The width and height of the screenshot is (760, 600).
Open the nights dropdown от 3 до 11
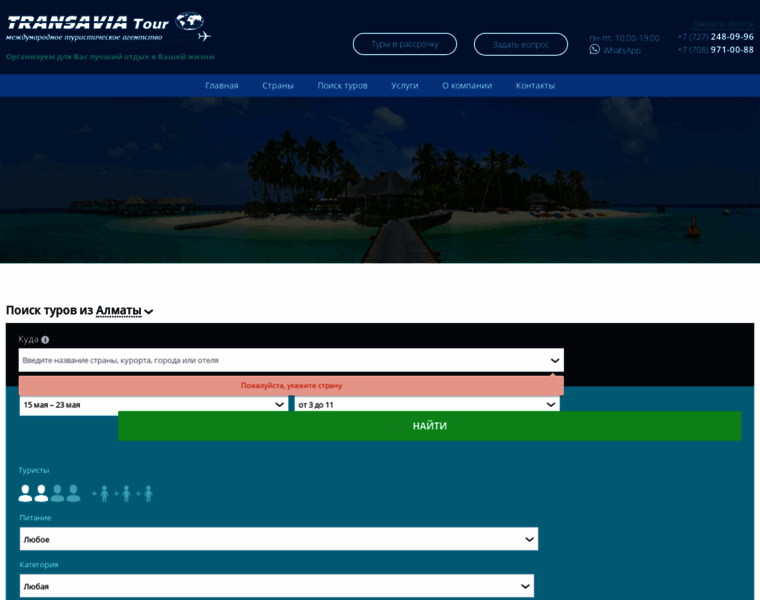[427, 405]
